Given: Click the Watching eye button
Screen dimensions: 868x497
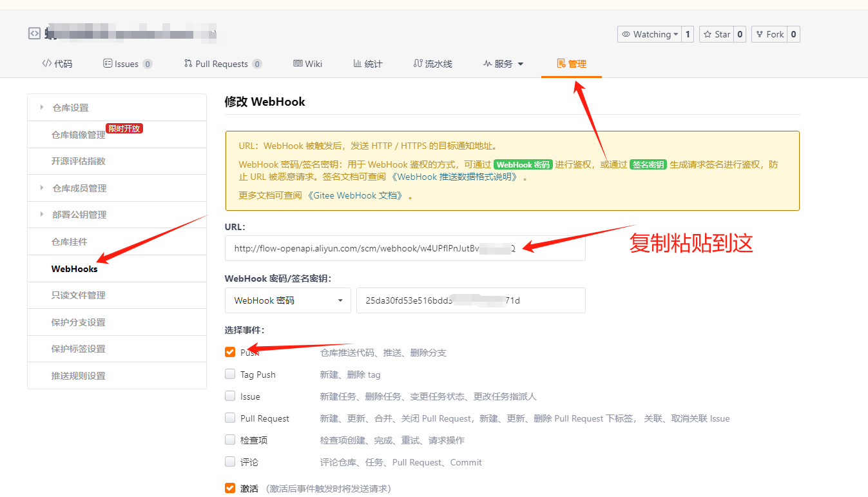Looking at the screenshot, I should 648,34.
